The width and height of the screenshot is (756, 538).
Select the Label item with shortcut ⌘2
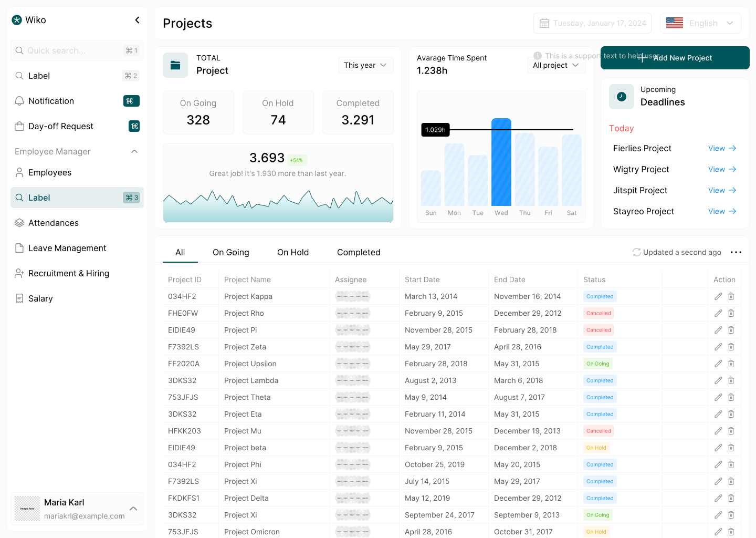(x=77, y=76)
